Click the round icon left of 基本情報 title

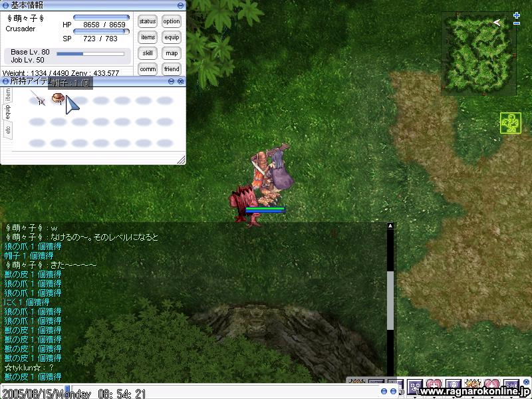pyautogui.click(x=5, y=5)
